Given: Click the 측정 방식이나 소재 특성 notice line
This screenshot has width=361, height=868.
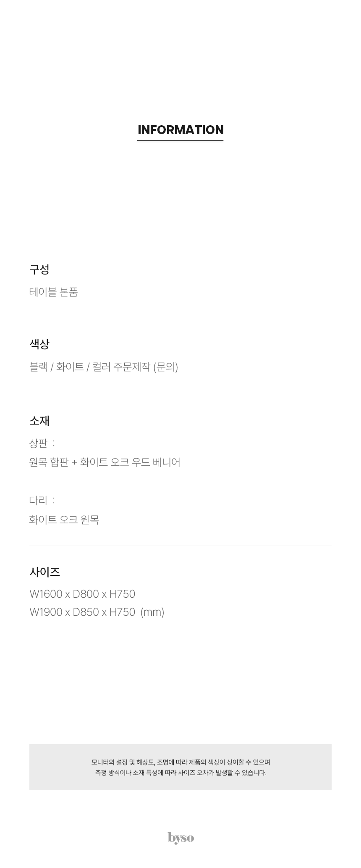Looking at the screenshot, I should tap(181, 773).
